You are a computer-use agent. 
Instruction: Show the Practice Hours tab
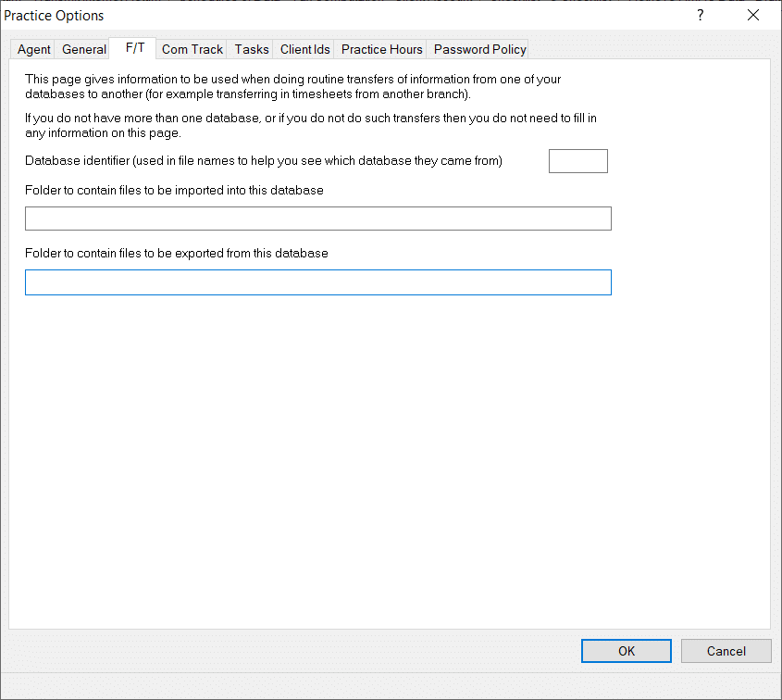coord(381,49)
